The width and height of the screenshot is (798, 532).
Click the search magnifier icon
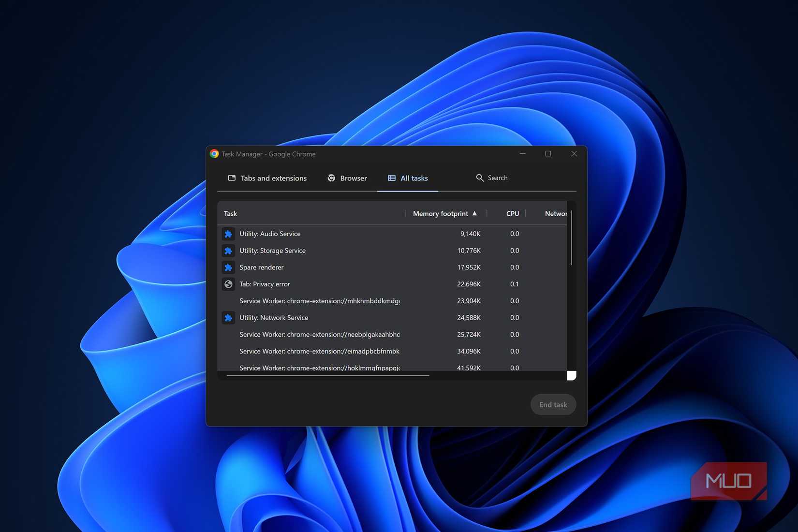[480, 178]
